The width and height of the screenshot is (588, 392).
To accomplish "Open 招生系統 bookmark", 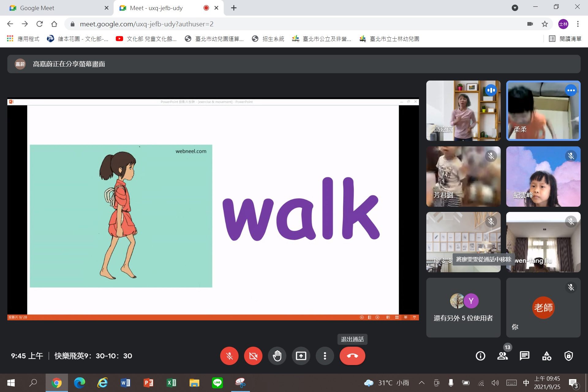I will pyautogui.click(x=268, y=39).
